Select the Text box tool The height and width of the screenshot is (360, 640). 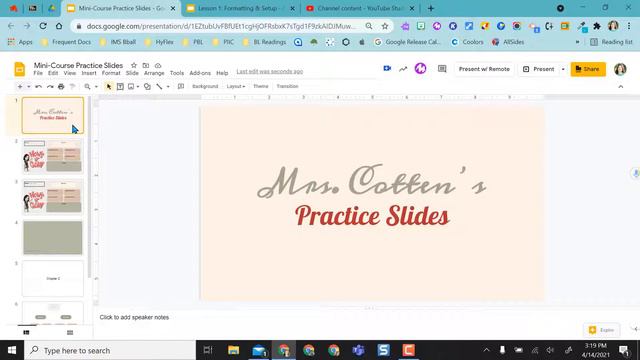120,87
